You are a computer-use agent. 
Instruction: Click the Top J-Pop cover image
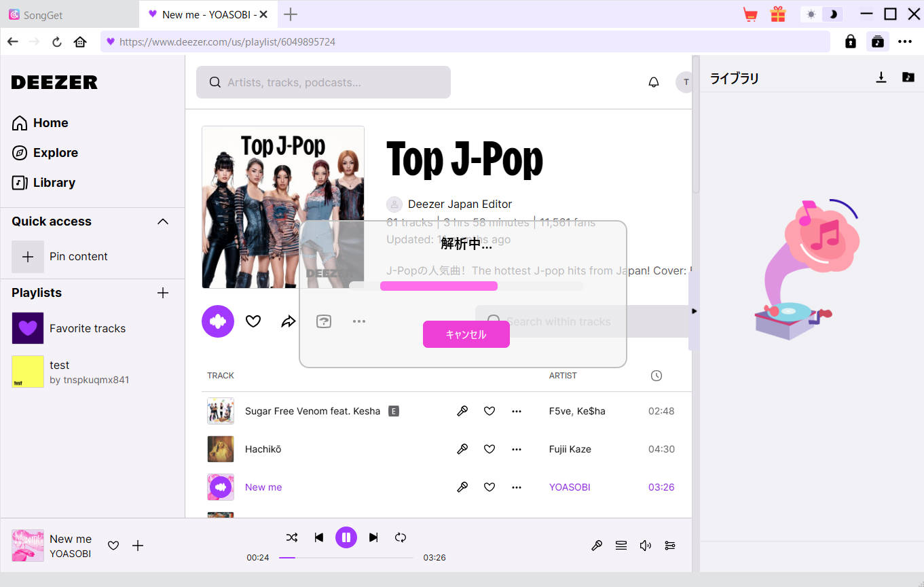[283, 207]
